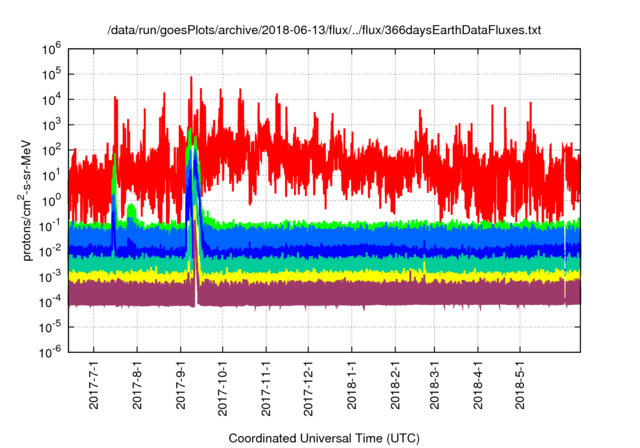Click the 2017-11-1 date label
The image size is (640, 448).
coord(266,388)
